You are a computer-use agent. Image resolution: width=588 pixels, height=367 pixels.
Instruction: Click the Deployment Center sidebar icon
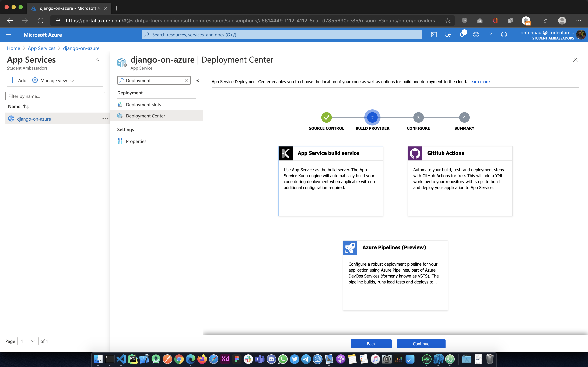pos(120,115)
